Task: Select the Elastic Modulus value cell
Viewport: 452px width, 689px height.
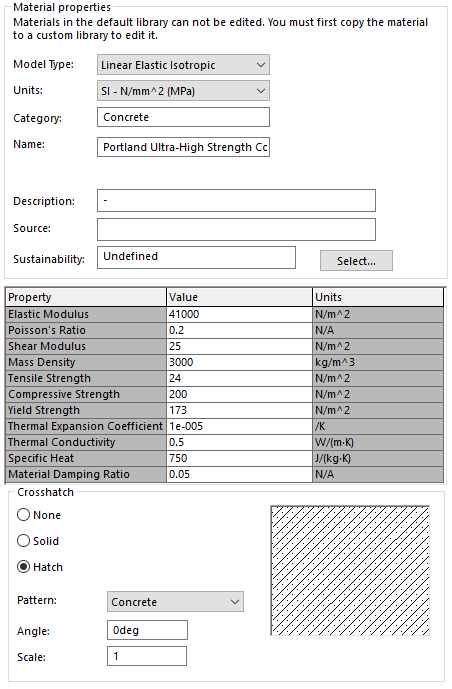Action: pos(239,314)
